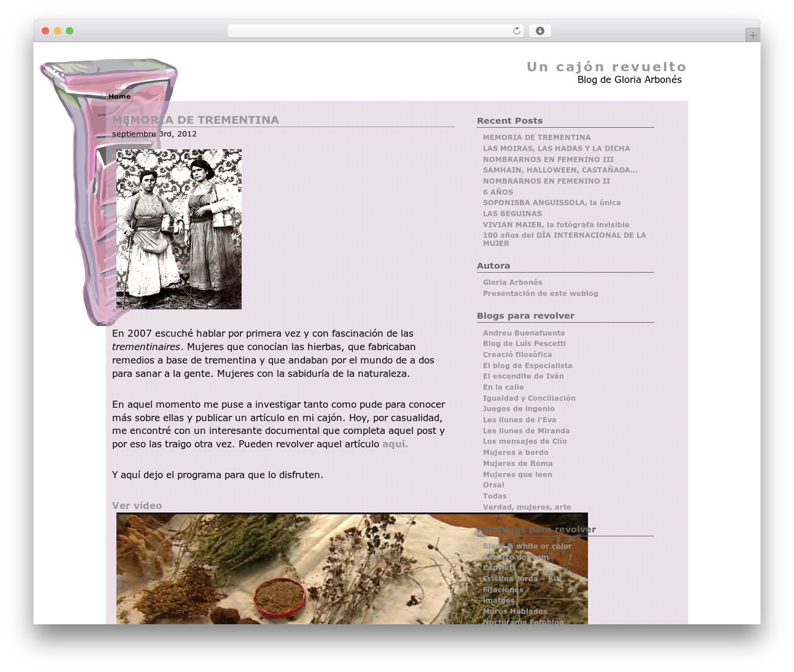
Task: Open recent post VIVIAN MAIER, la fotógrafa invisible
Action: (x=556, y=225)
